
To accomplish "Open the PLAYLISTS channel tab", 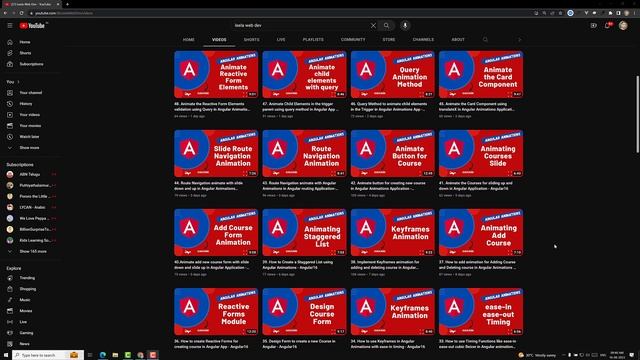I will tap(313, 40).
